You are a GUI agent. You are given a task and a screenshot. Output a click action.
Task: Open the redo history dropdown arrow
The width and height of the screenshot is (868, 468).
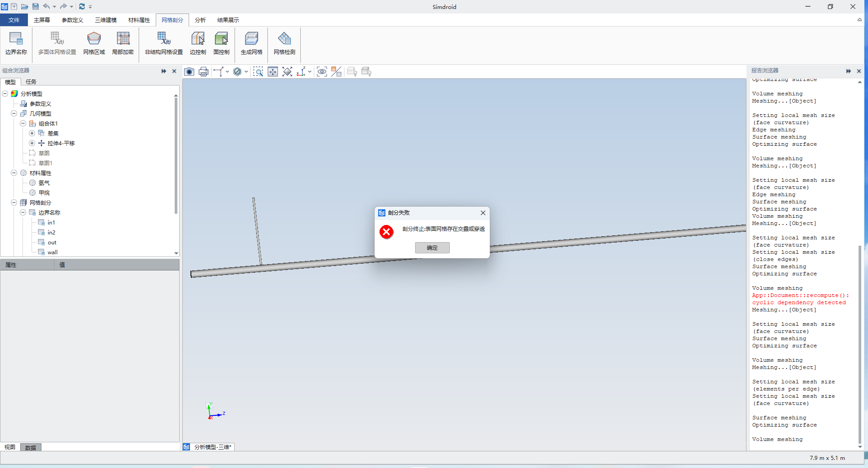coord(72,6)
